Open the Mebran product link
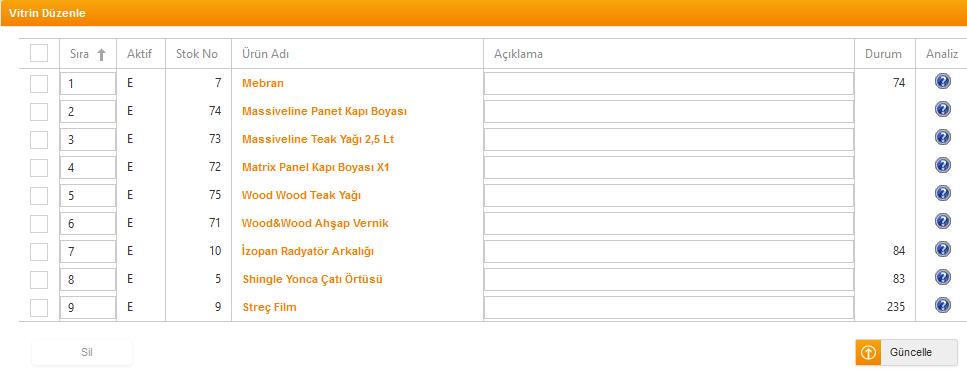The width and height of the screenshot is (967, 381). click(263, 83)
